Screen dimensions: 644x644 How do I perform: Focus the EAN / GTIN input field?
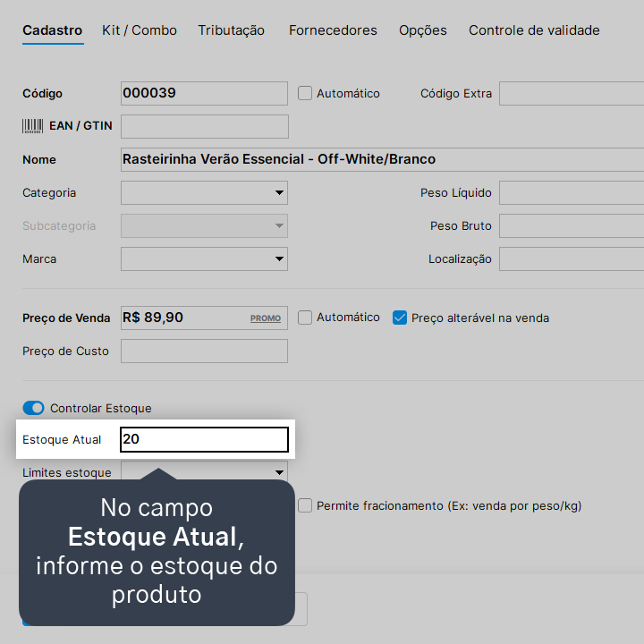pos(205,126)
